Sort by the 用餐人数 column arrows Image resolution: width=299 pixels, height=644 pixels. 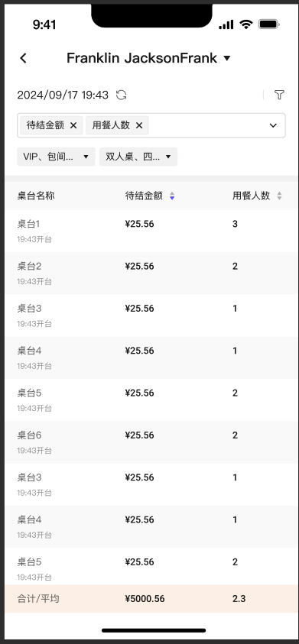pos(280,196)
